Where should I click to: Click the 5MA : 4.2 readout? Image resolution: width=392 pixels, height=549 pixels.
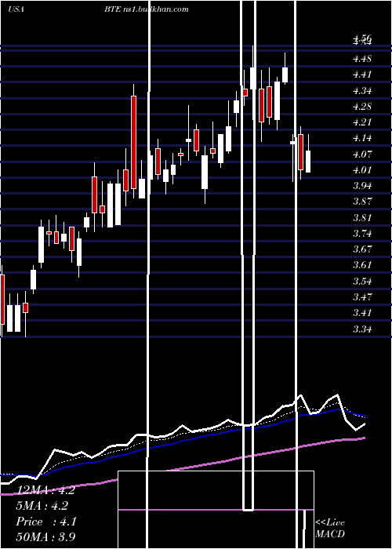coord(42,506)
